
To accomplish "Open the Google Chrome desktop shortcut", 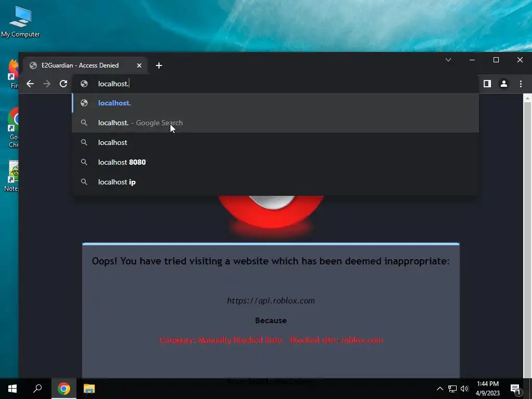I will pyautogui.click(x=13, y=127).
